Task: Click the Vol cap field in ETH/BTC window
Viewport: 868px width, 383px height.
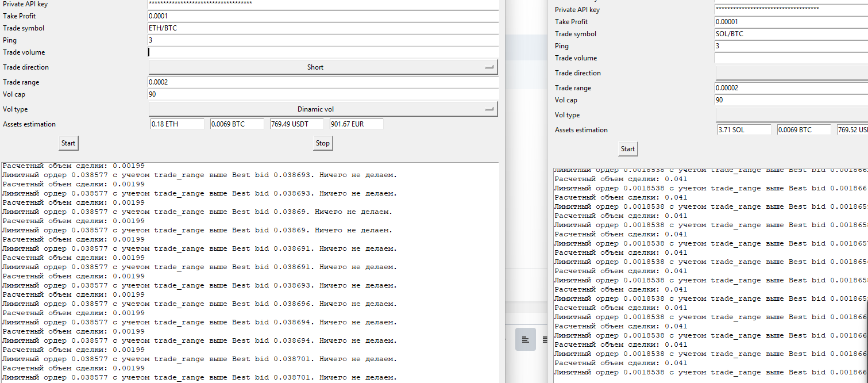Action: pyautogui.click(x=323, y=94)
